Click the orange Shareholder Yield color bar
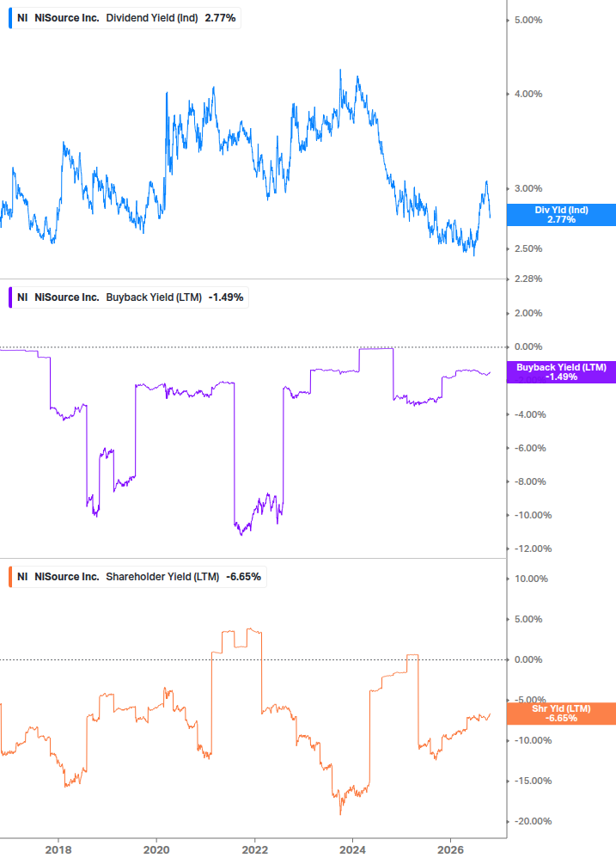The image size is (616, 864). coord(10,577)
